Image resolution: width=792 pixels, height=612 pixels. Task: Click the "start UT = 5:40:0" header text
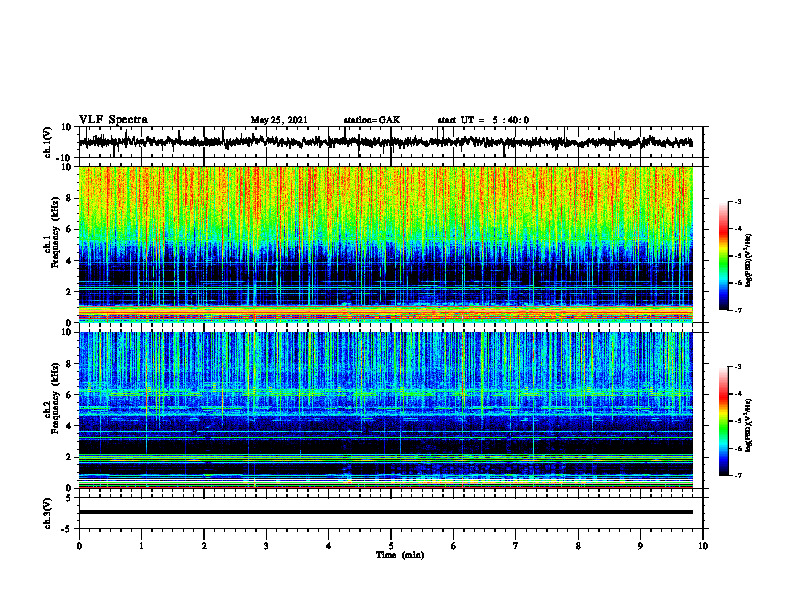(x=483, y=120)
